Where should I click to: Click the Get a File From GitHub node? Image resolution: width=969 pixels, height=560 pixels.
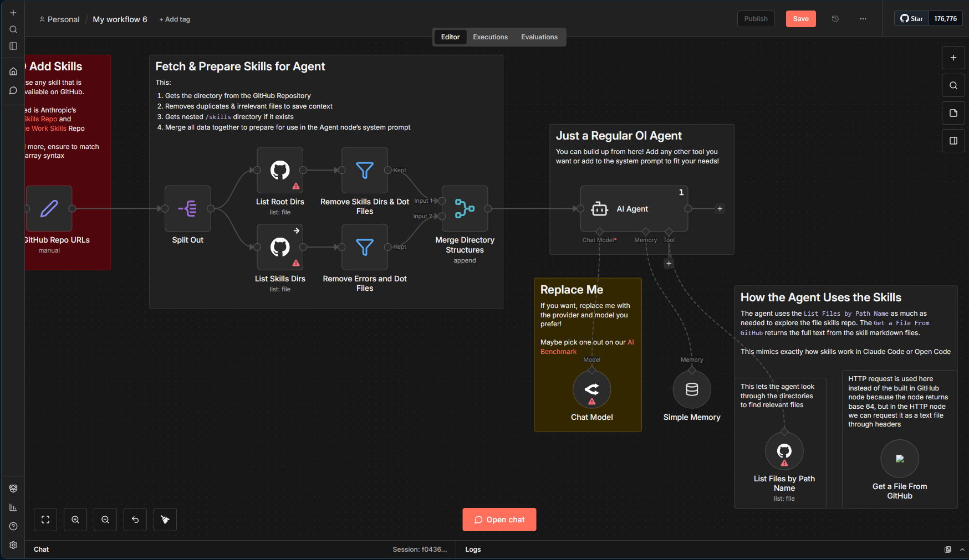[899, 459]
